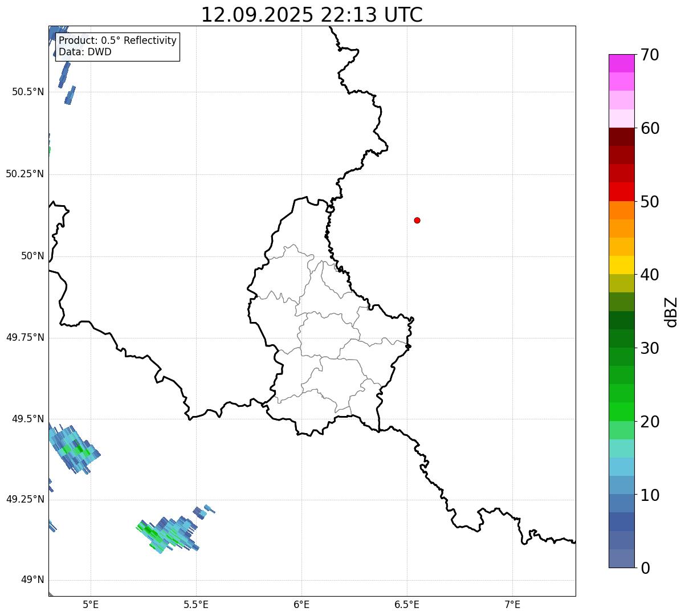Click the radar echo cell near 5.4°E 49.15°N

point(168,534)
